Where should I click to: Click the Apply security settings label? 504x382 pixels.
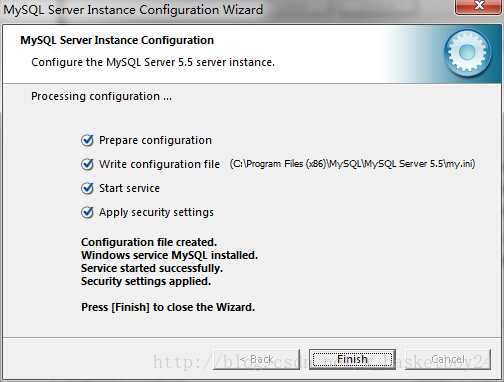pyautogui.click(x=156, y=212)
